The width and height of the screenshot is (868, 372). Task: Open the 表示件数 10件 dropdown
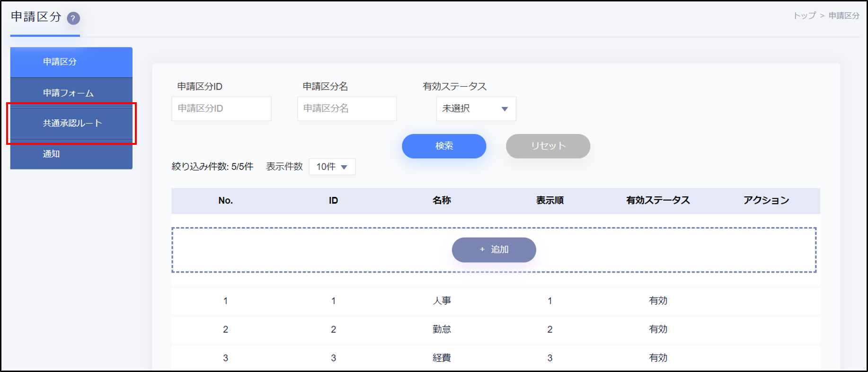point(332,167)
